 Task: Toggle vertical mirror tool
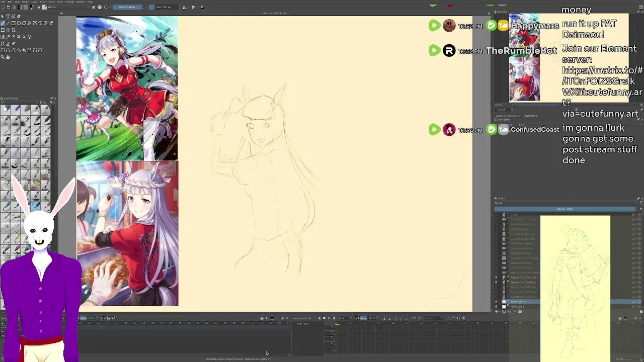(193, 7)
